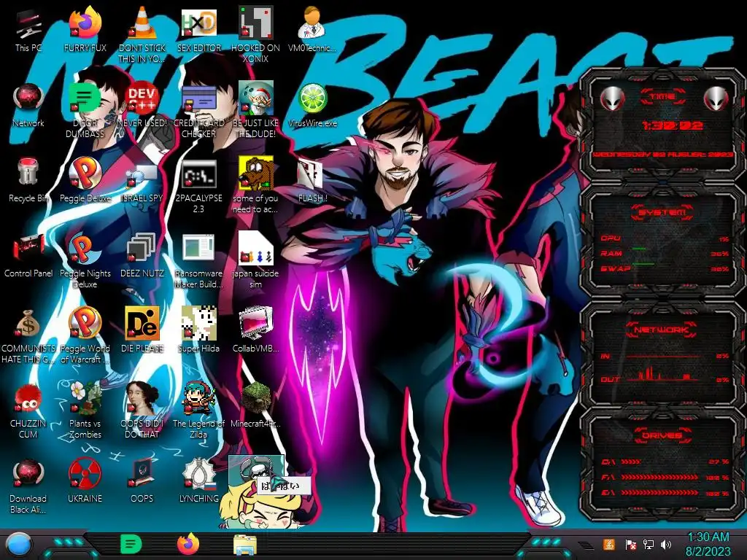Open the Download Black Ali shortcut
Viewport: 747px width, 560px height.
[x=28, y=486]
